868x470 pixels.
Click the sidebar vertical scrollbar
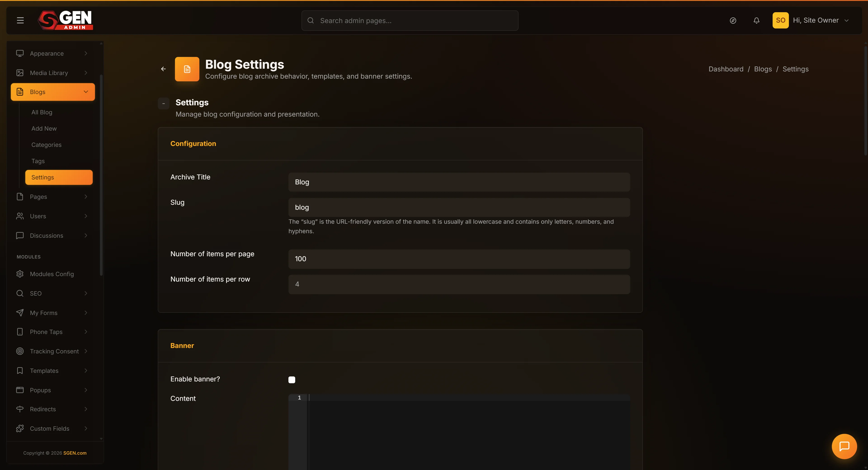101,175
